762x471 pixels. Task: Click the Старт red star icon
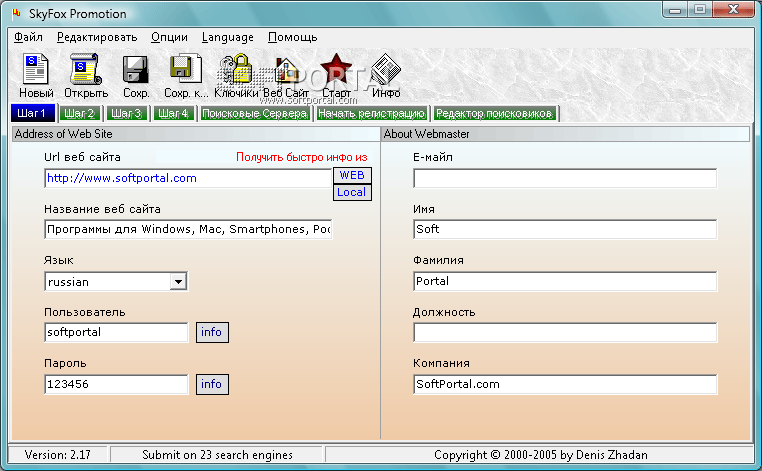pos(336,69)
